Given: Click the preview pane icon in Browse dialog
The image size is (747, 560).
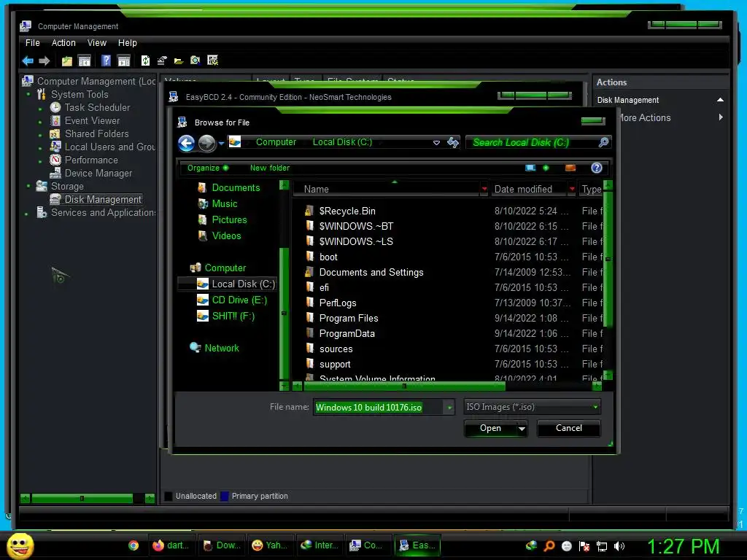Looking at the screenshot, I should (x=570, y=168).
